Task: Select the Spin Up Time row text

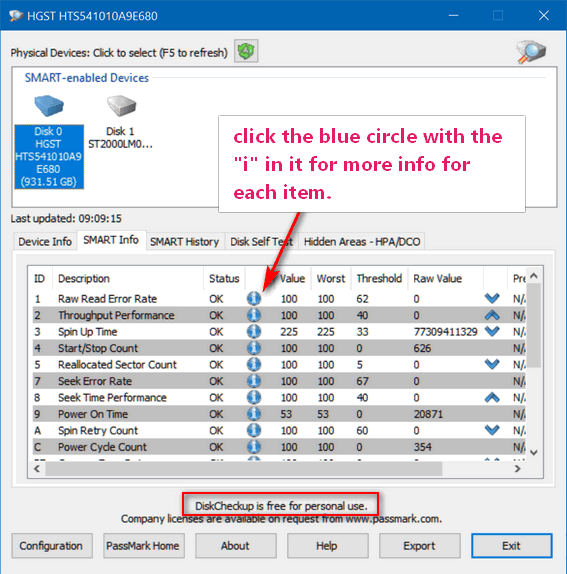Action: [87, 332]
